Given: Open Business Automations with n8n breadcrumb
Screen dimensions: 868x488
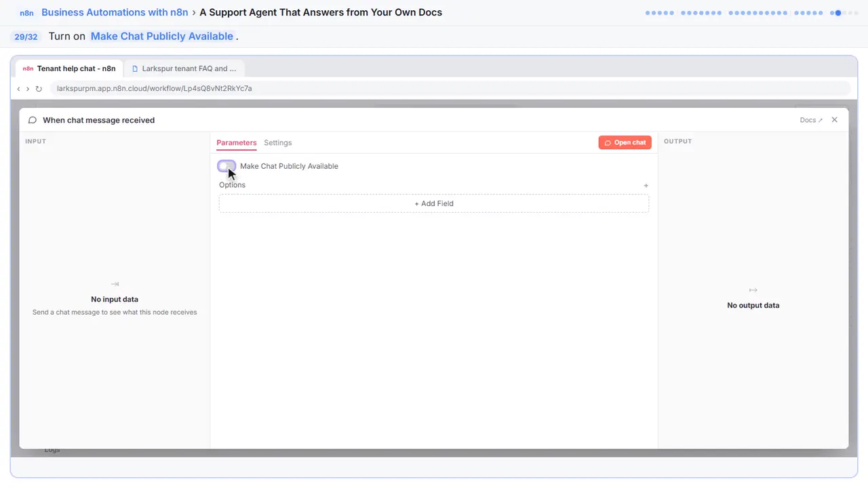Looking at the screenshot, I should click(x=115, y=12).
